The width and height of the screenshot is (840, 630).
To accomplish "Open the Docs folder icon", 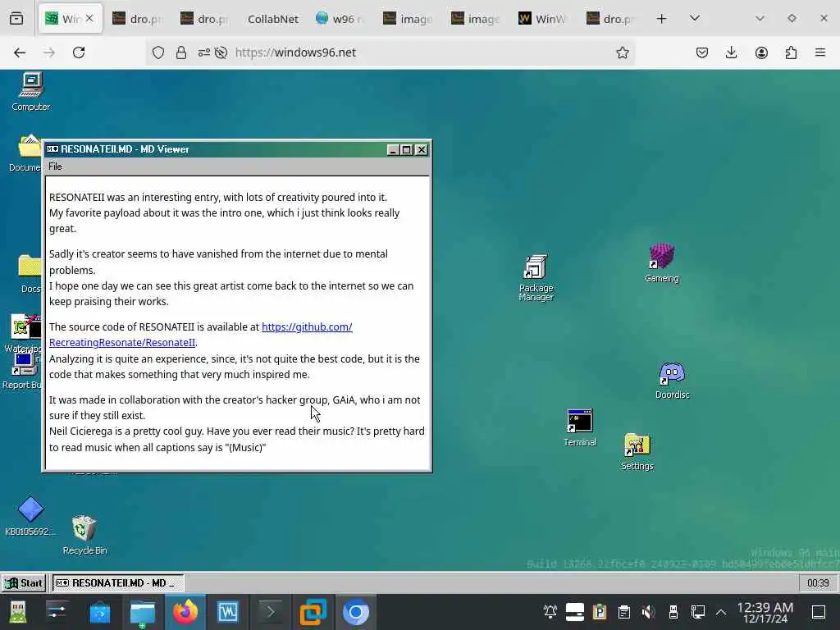I will (30, 274).
